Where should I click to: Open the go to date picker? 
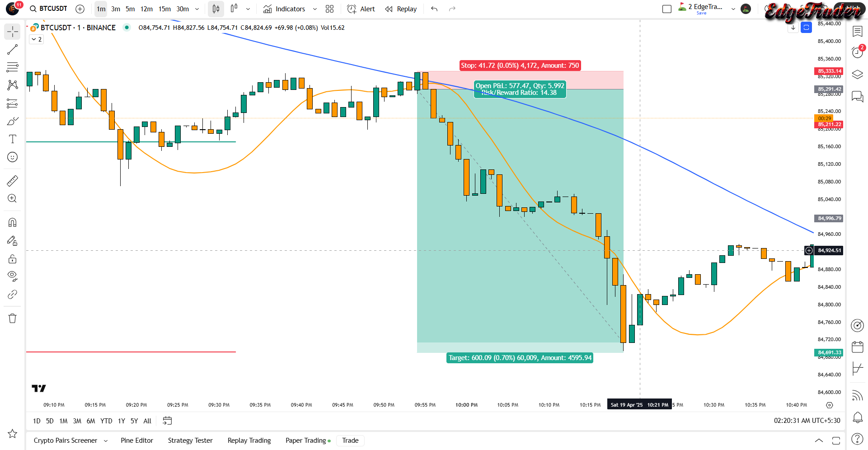pos(167,421)
